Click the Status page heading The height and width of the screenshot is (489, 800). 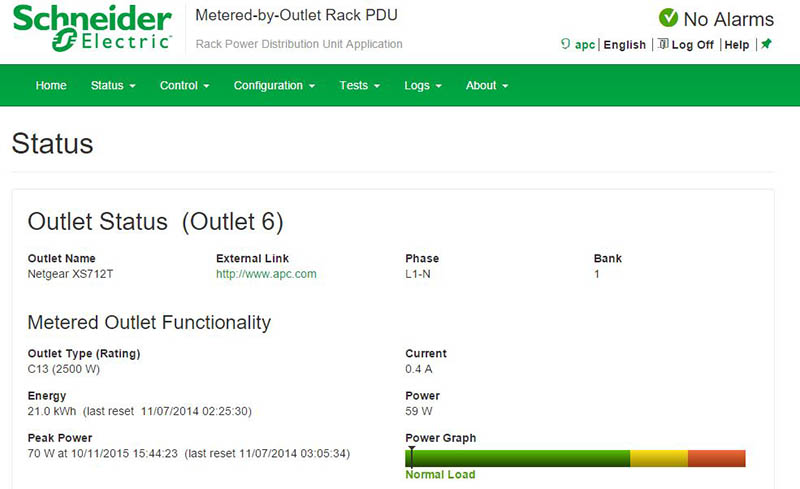(x=53, y=143)
